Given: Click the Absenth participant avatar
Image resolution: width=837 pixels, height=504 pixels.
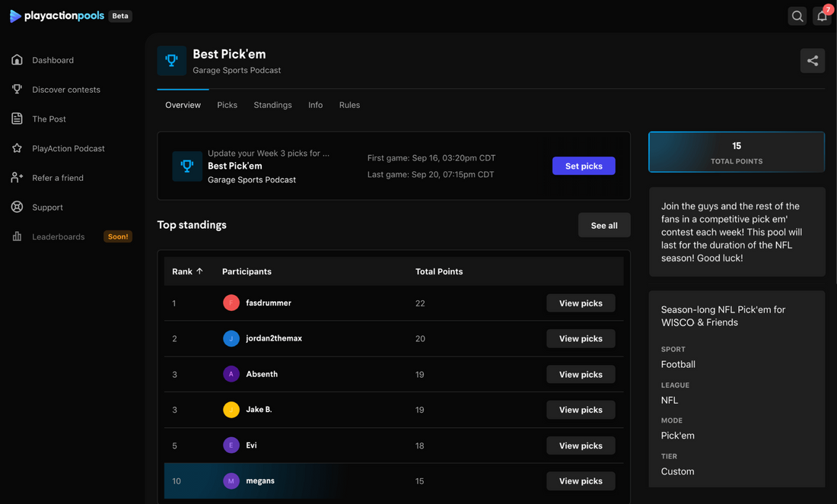Looking at the screenshot, I should click(x=231, y=374).
